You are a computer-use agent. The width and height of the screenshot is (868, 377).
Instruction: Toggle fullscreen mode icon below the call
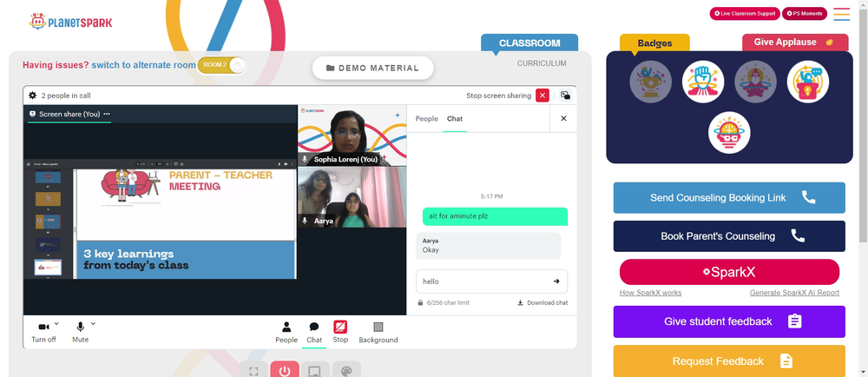coord(253,370)
